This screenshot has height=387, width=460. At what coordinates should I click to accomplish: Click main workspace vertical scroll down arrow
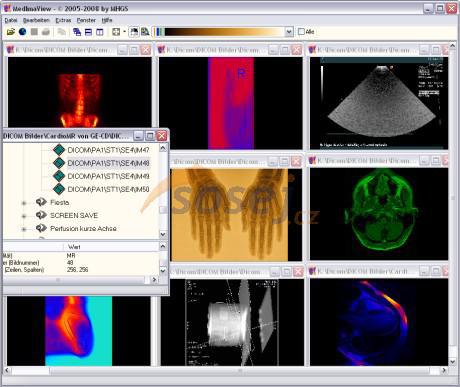click(452, 361)
